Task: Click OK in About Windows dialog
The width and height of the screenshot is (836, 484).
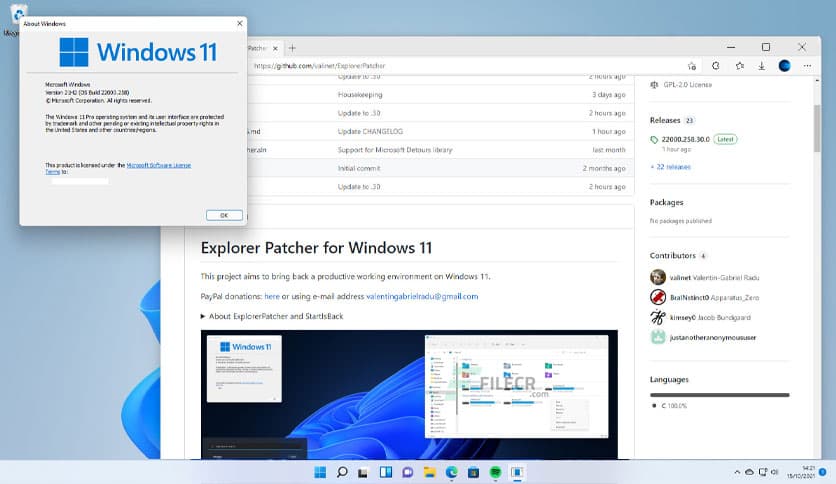Action: point(224,215)
